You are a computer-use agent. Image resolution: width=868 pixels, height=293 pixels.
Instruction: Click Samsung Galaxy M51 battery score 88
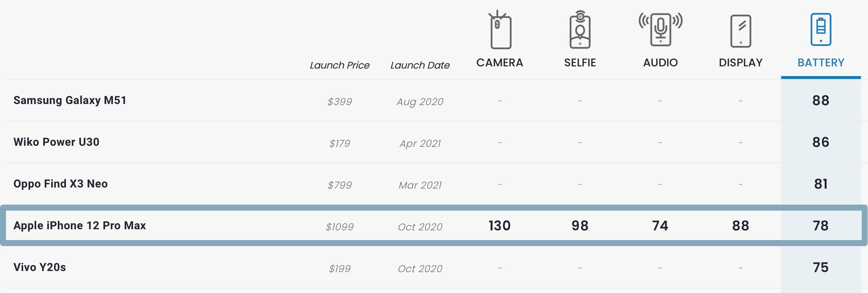pos(821,100)
